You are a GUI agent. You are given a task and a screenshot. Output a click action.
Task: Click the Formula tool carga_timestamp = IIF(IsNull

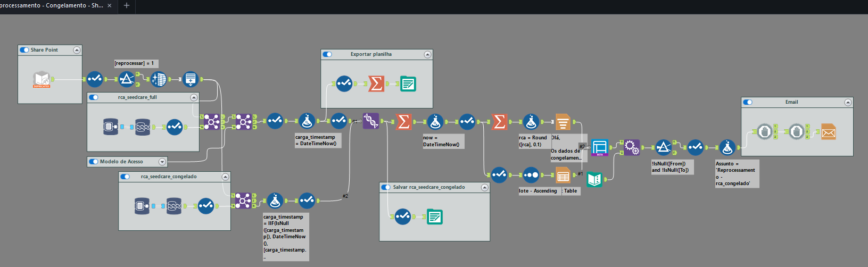tap(275, 201)
